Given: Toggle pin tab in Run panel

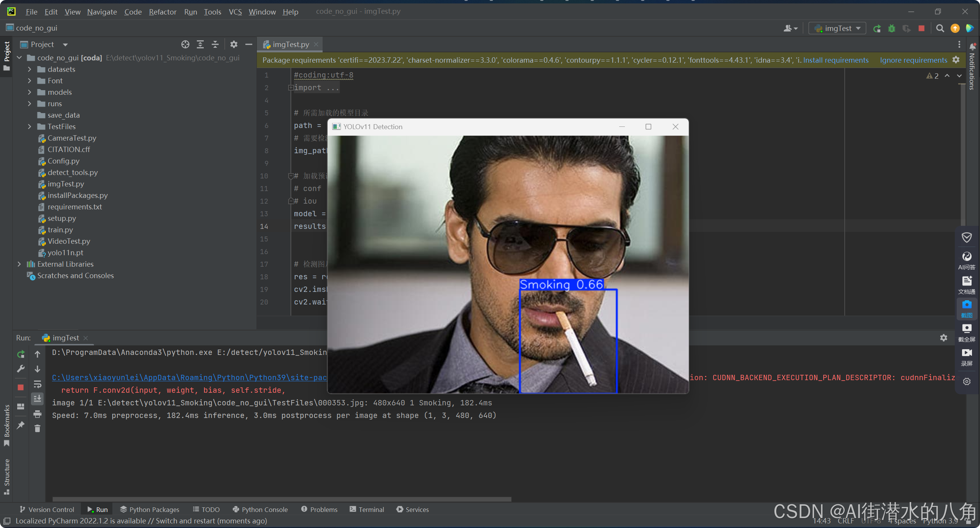Looking at the screenshot, I should (x=21, y=425).
